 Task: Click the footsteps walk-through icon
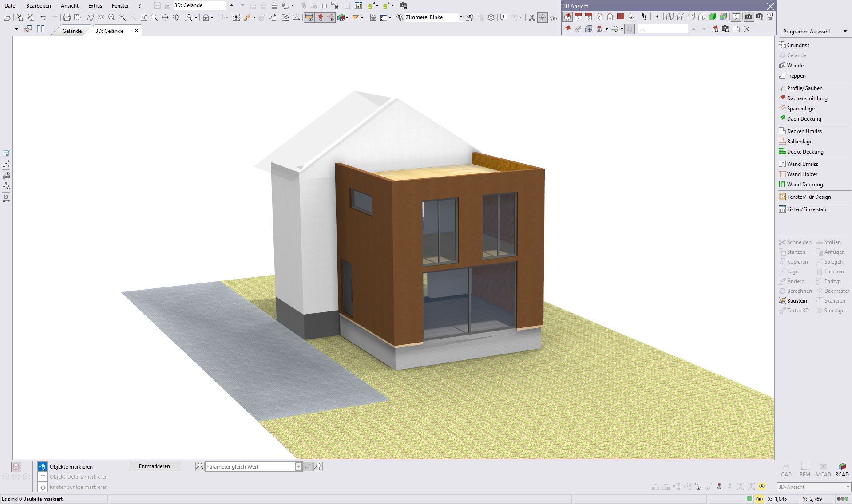(644, 17)
